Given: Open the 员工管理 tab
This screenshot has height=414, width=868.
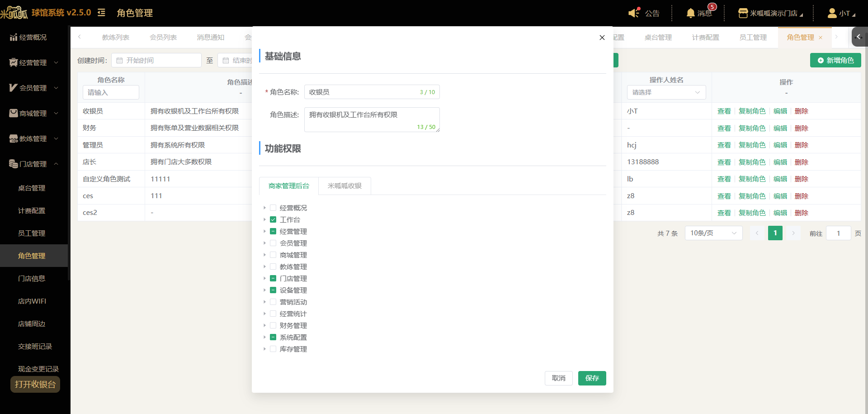Looking at the screenshot, I should [753, 38].
